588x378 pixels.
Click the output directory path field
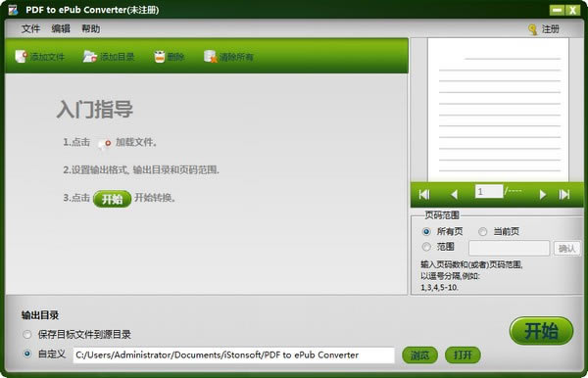pyautogui.click(x=233, y=355)
